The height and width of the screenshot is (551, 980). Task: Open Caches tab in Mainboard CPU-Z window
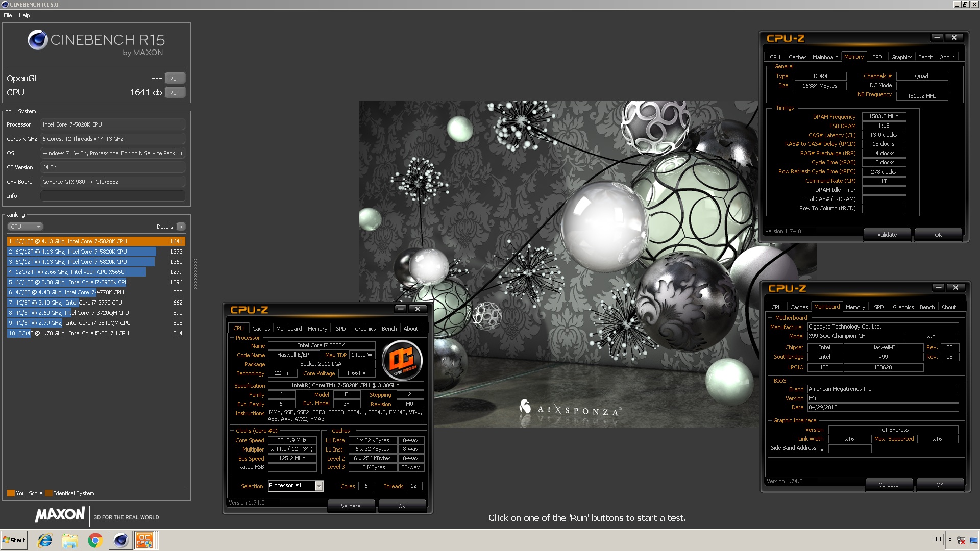(x=799, y=307)
